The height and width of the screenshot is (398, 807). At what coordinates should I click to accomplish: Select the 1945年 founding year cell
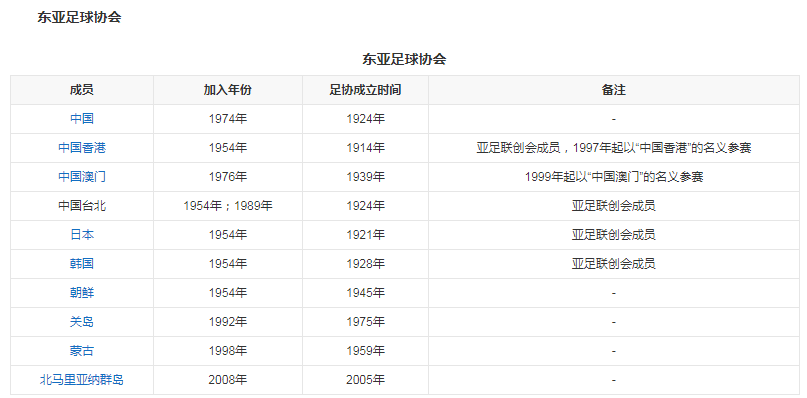pos(365,293)
